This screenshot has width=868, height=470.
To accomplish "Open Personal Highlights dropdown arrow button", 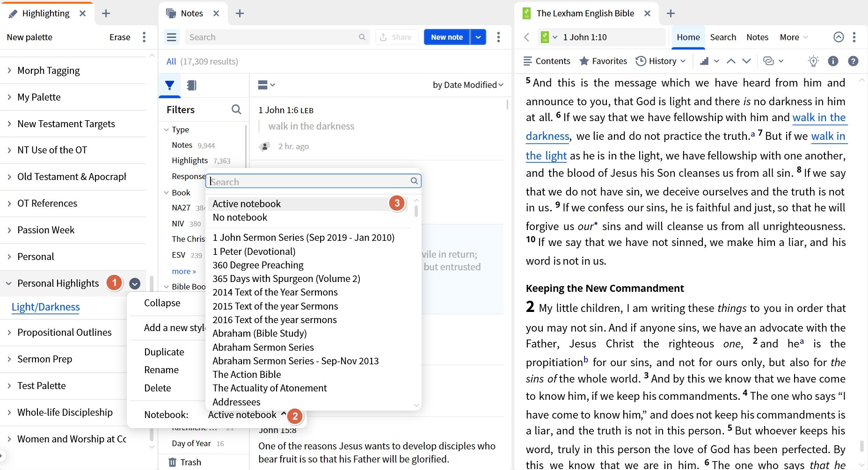I will [x=135, y=283].
